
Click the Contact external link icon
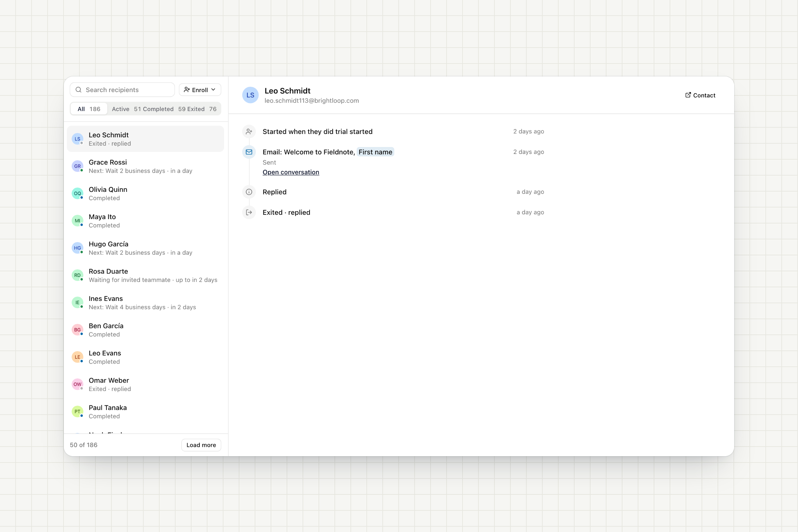[x=688, y=95]
